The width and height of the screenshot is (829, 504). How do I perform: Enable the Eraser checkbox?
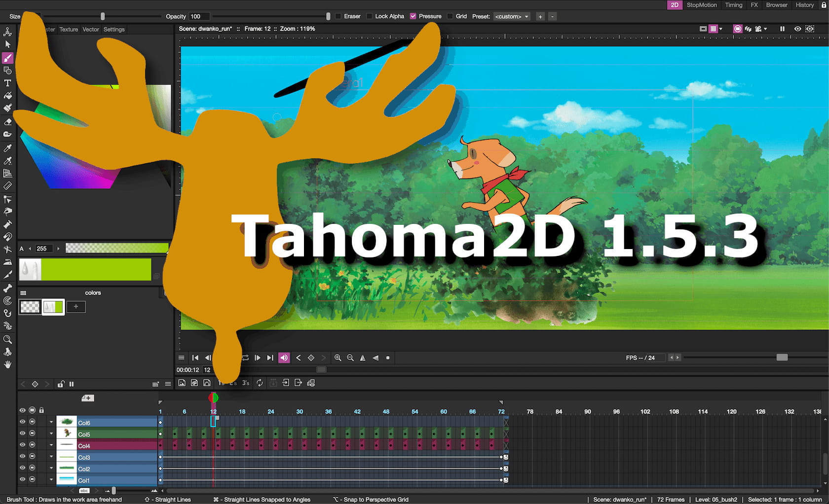point(339,16)
